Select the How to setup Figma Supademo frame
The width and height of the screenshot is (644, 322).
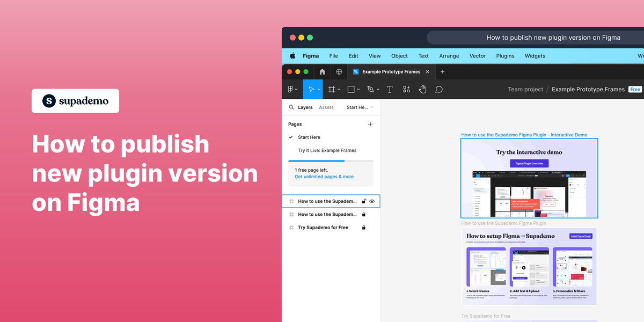click(529, 267)
